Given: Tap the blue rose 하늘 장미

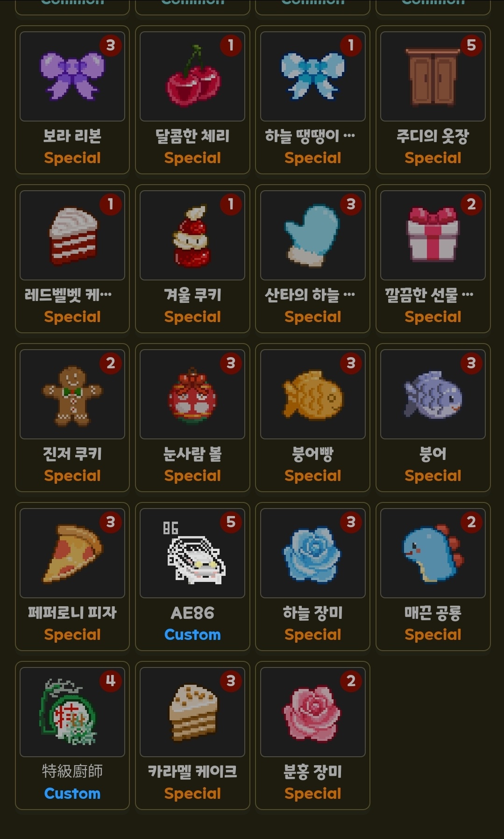Looking at the screenshot, I should [312, 576].
